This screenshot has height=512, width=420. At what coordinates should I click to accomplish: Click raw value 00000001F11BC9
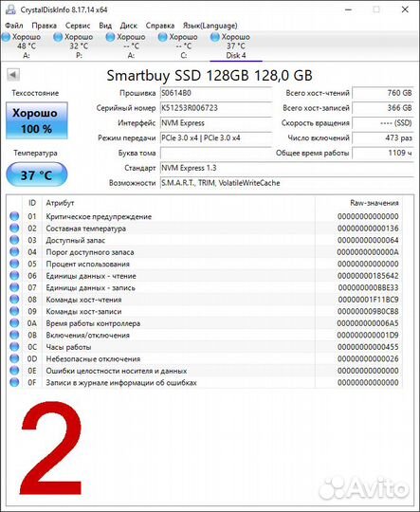[368, 300]
